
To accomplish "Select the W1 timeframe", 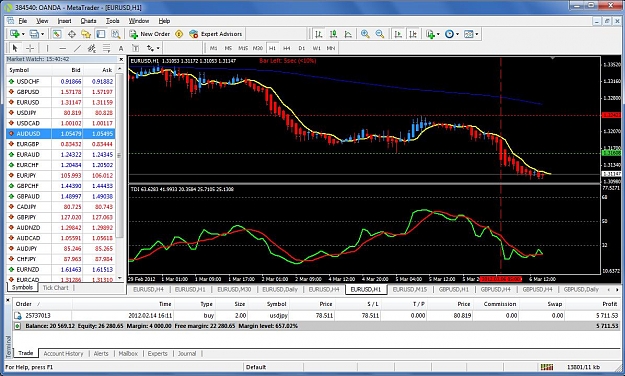I will pos(316,48).
